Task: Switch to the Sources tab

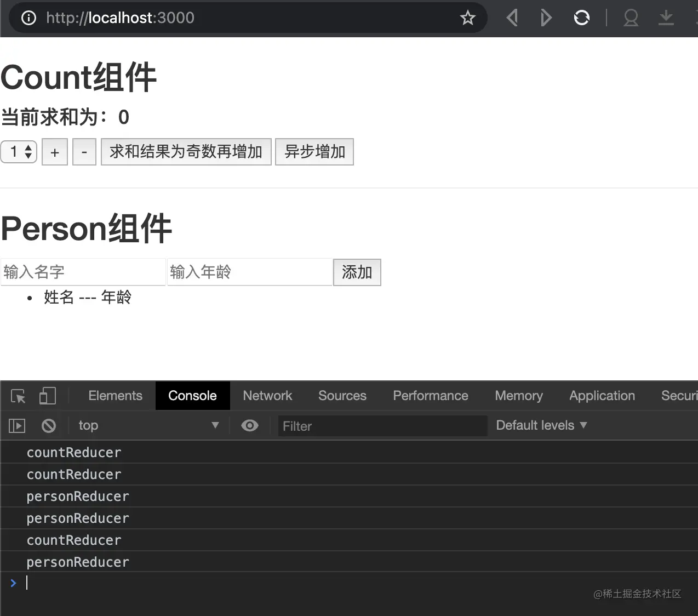Action: click(x=342, y=396)
